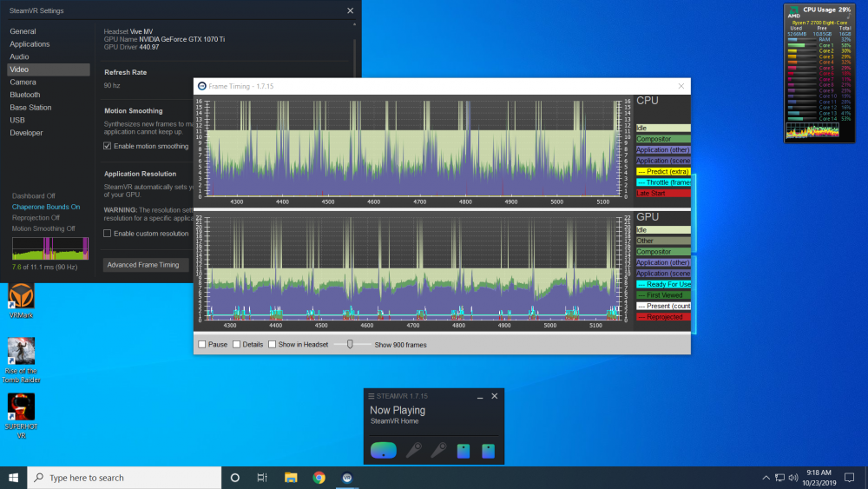Minimize the SteamVR status window
This screenshot has height=489, width=868.
480,397
